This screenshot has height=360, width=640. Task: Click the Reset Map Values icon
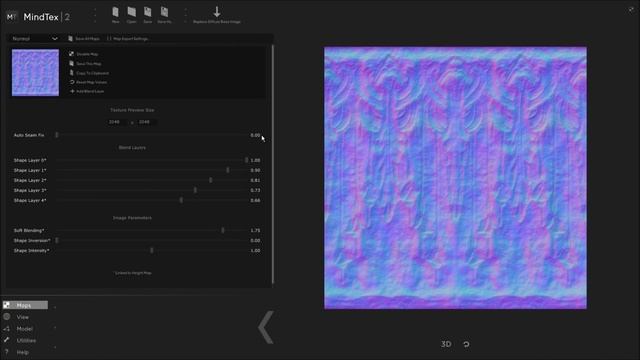(72, 82)
